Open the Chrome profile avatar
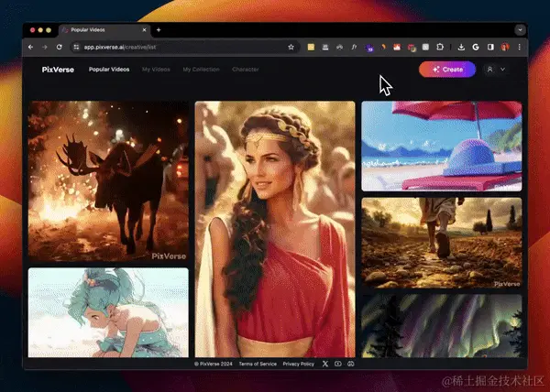Screen dimensions: 550x392 [x=505, y=47]
